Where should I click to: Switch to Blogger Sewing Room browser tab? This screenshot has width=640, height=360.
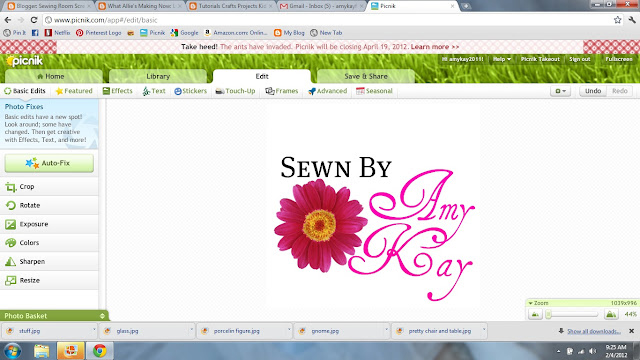coord(49,6)
